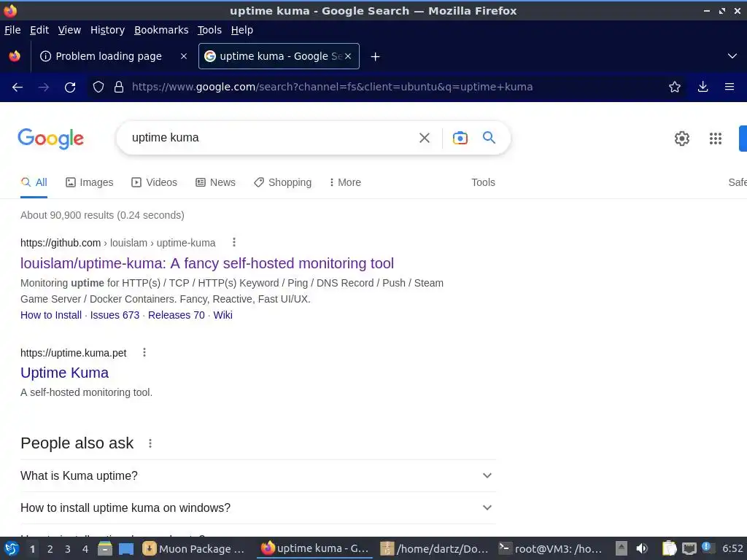Switch to the root@VM3 terminal taskbar window

[x=551, y=549]
